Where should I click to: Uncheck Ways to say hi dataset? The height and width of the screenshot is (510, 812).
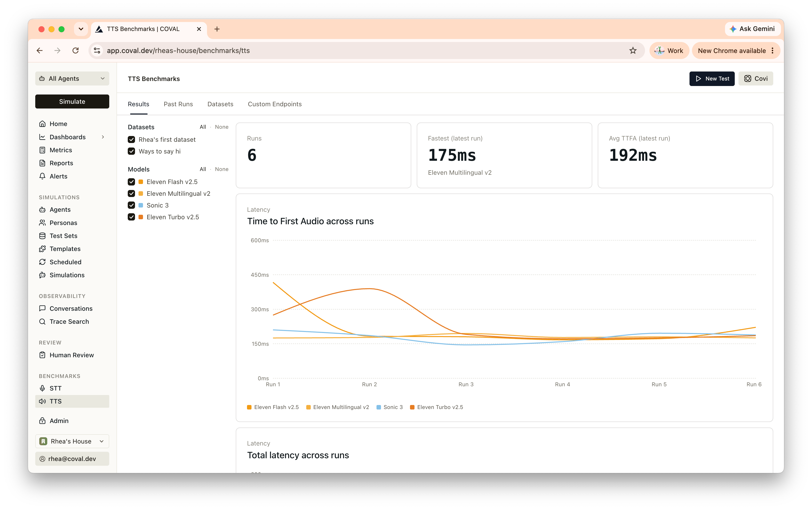click(x=131, y=151)
